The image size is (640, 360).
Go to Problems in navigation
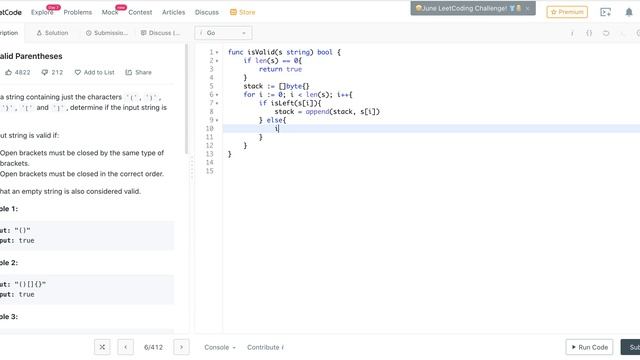coord(78,12)
